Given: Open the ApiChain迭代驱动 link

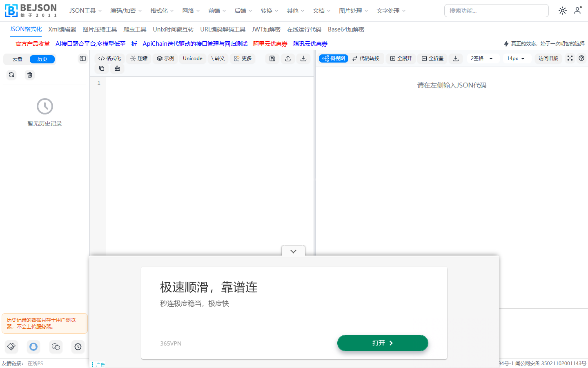Looking at the screenshot, I should (195, 44).
